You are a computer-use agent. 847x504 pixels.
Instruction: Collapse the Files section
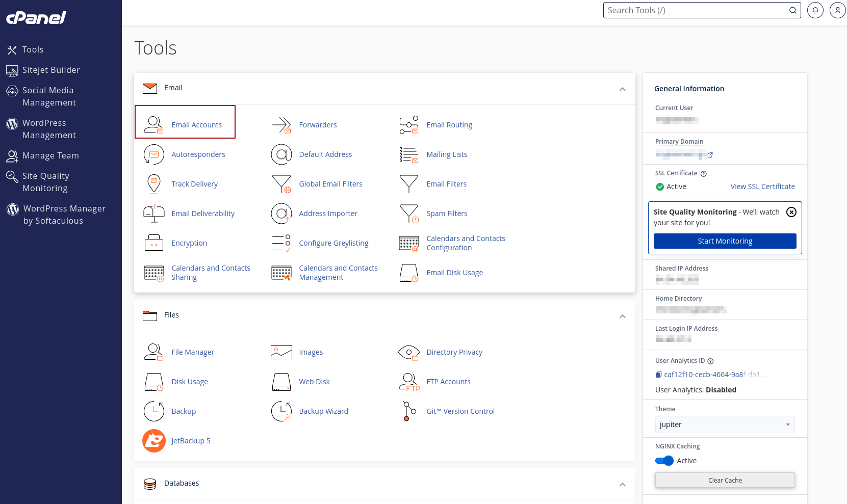(622, 316)
